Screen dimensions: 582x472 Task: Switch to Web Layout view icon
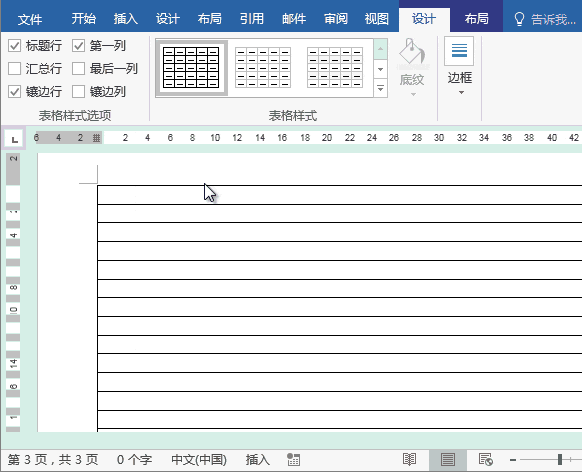click(485, 460)
